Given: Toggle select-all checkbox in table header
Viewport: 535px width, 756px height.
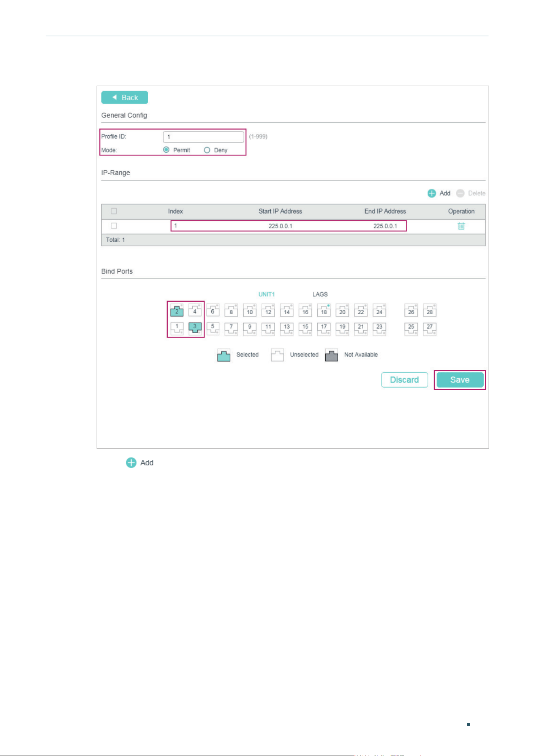Looking at the screenshot, I should tap(114, 211).
